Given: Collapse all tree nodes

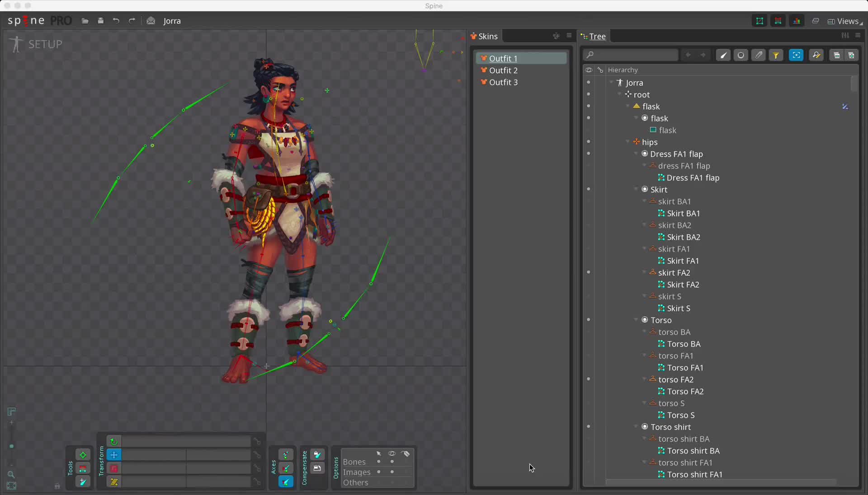Looking at the screenshot, I should [837, 55].
